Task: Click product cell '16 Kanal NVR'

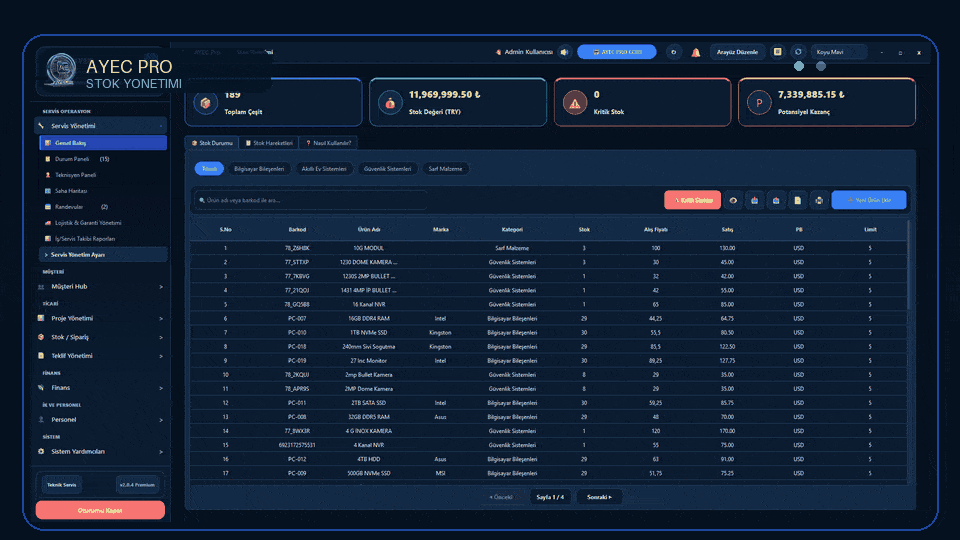Action: [369, 304]
